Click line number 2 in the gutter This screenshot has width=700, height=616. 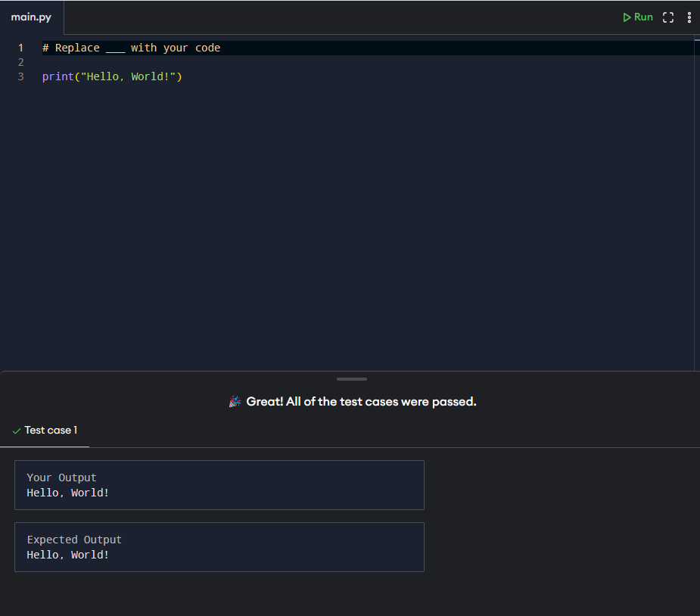(20, 62)
